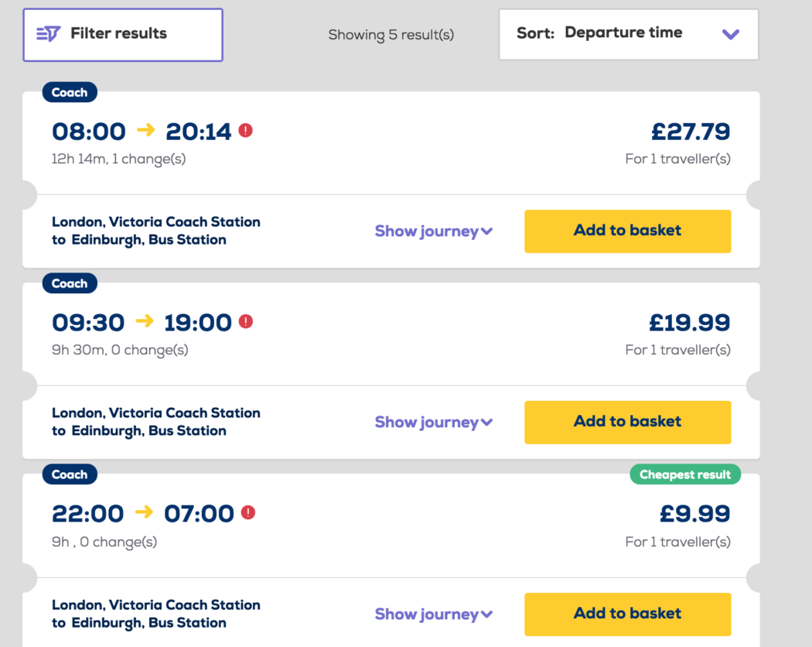The width and height of the screenshot is (812, 647).
Task: Click the £19.99 price label
Action: coord(690,322)
